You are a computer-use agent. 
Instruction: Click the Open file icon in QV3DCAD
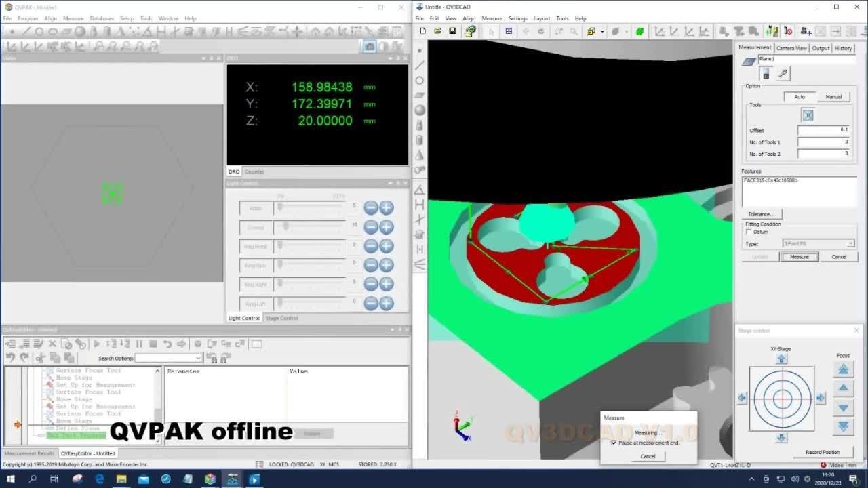tap(437, 31)
